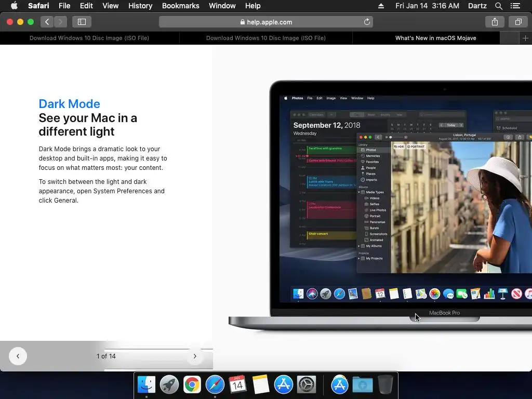Image resolution: width=532 pixels, height=399 pixels.
Task: Minimize Safari with yellow button
Action: click(x=20, y=22)
